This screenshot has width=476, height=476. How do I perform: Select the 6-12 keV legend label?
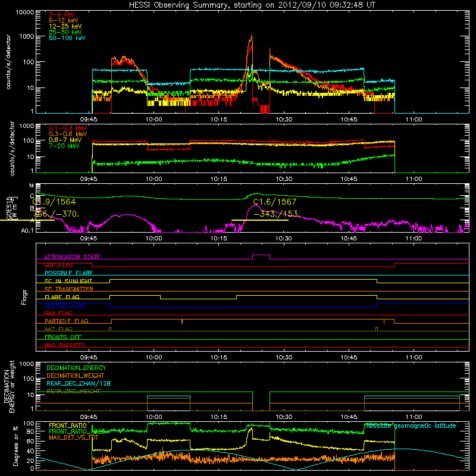point(63,20)
